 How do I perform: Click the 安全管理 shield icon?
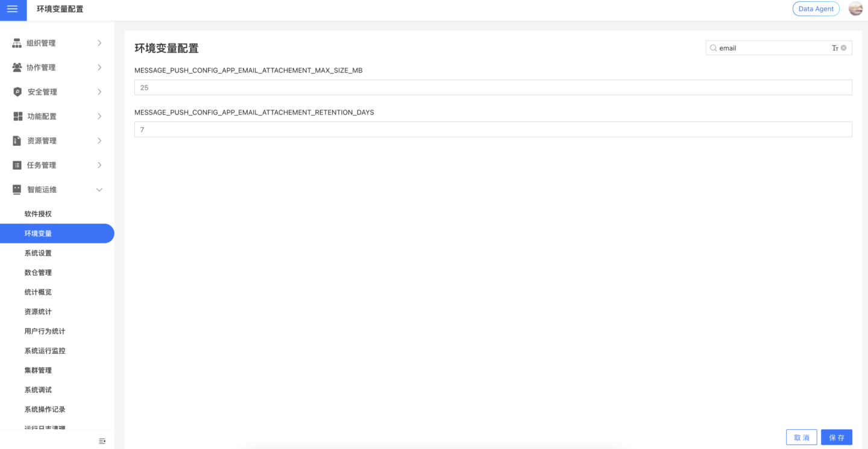pyautogui.click(x=17, y=92)
